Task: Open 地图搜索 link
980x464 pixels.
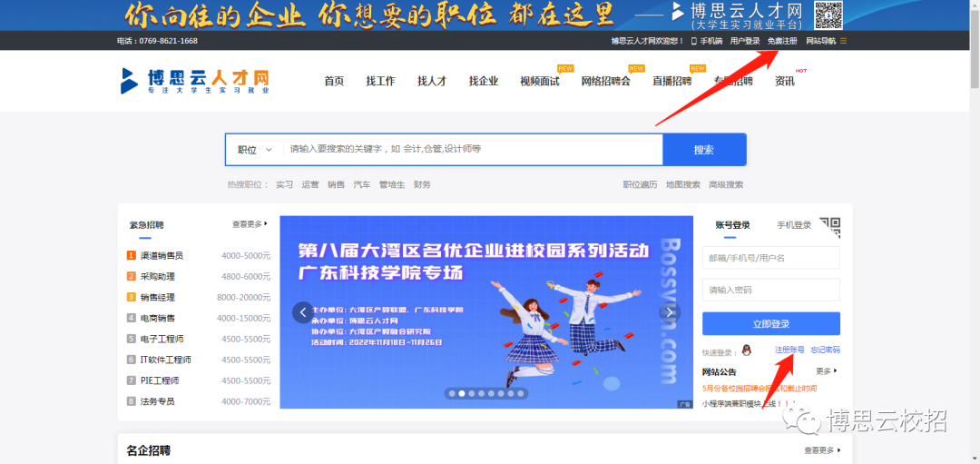Action: [x=683, y=184]
